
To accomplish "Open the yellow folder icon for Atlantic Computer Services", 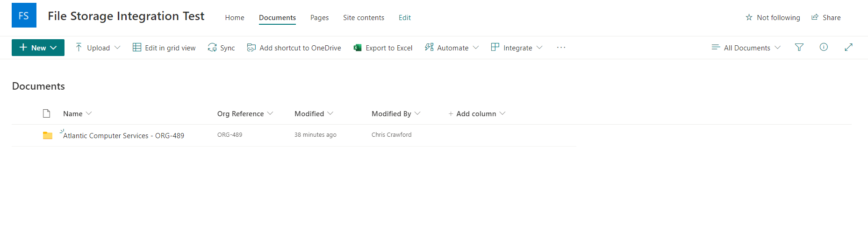I will click(48, 135).
